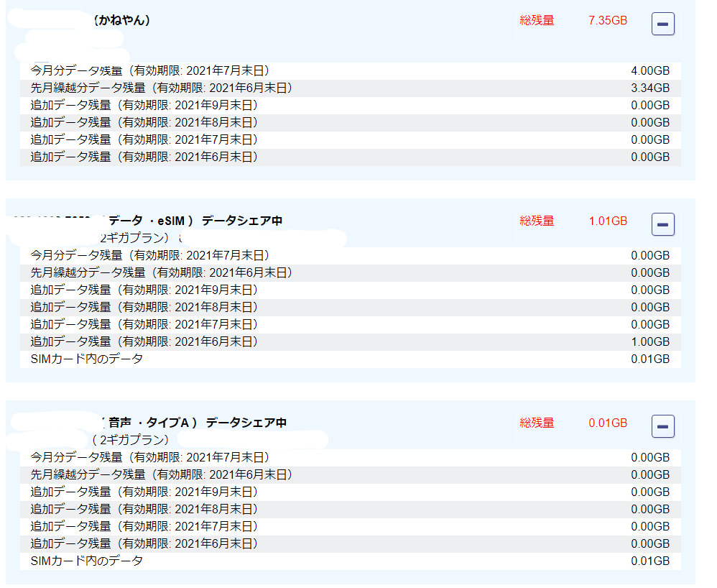Click 総残量 label in the かねやん section
The image size is (717, 588).
click(x=537, y=21)
